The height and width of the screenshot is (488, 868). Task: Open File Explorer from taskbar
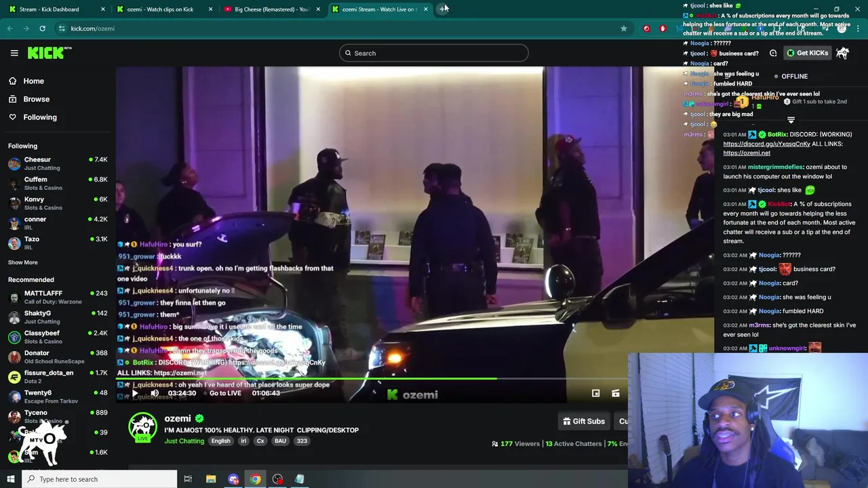click(x=211, y=479)
